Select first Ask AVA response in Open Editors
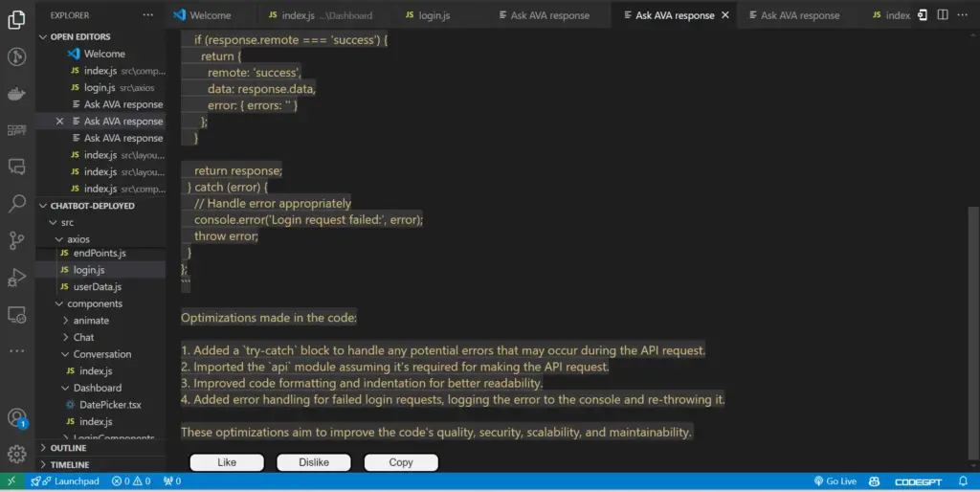This screenshot has width=980, height=492. pyautogui.click(x=100, y=104)
